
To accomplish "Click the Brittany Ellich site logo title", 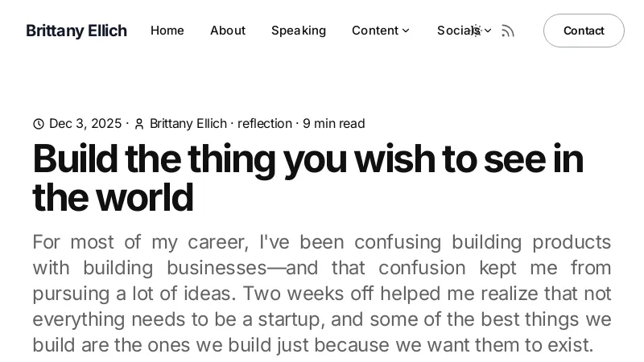I will click(x=76, y=31).
